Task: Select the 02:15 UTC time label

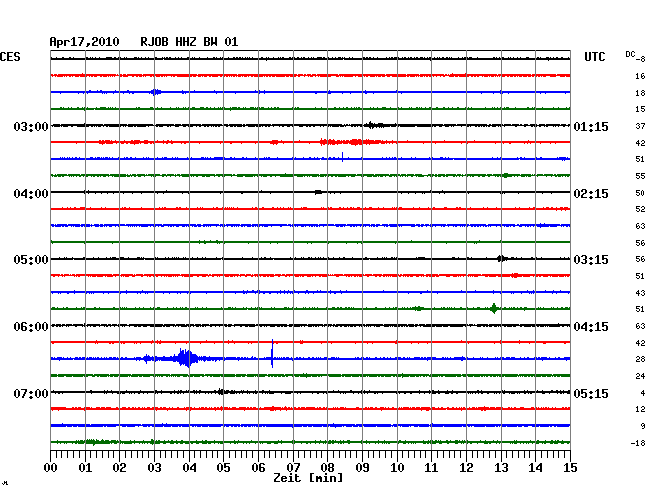Action: point(591,194)
